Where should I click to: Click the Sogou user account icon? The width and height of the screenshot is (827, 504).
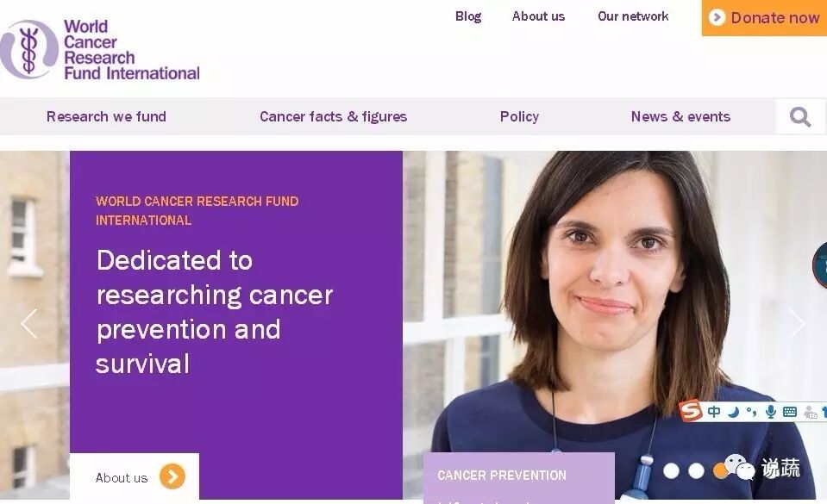tap(810, 413)
